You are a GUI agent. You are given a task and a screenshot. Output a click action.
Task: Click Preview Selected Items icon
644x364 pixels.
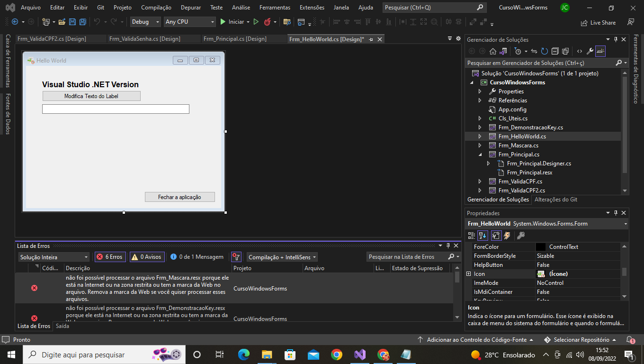pyautogui.click(x=600, y=51)
